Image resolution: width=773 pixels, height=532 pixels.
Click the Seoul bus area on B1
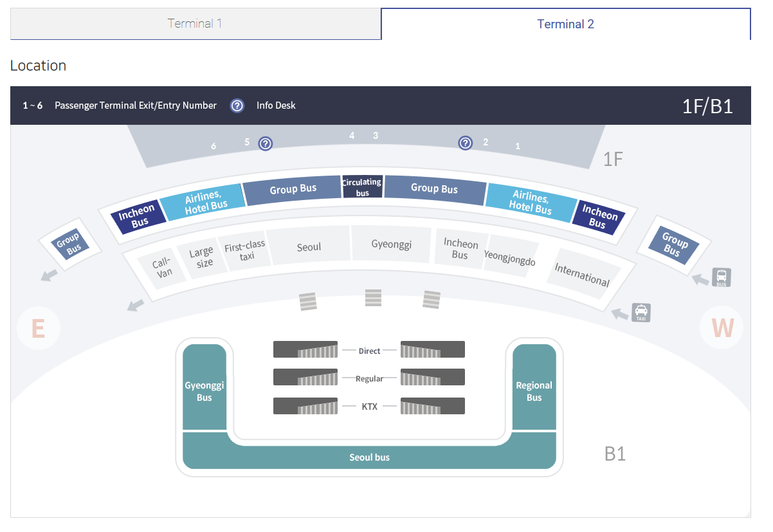[x=369, y=457]
